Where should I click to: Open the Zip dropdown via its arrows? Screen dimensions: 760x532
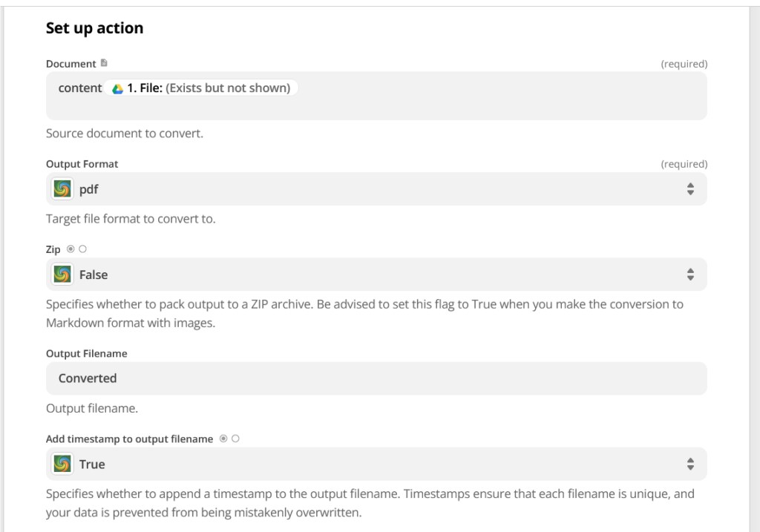pos(690,275)
